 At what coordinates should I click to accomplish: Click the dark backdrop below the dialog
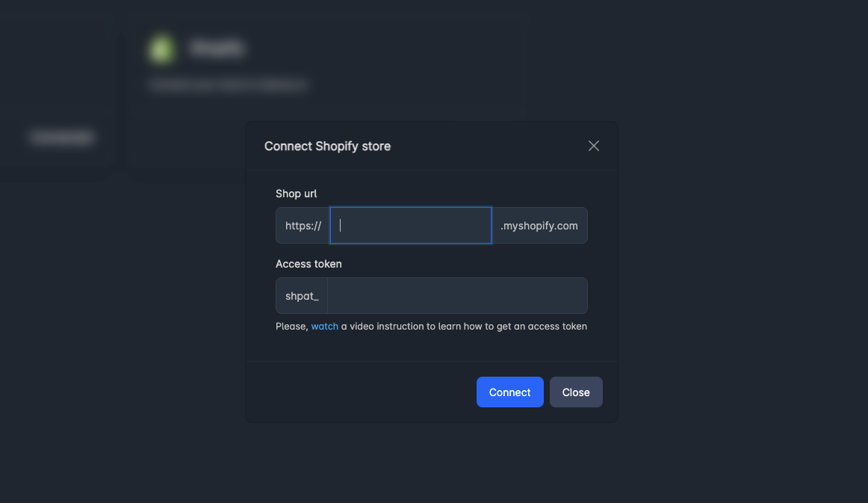click(433, 463)
